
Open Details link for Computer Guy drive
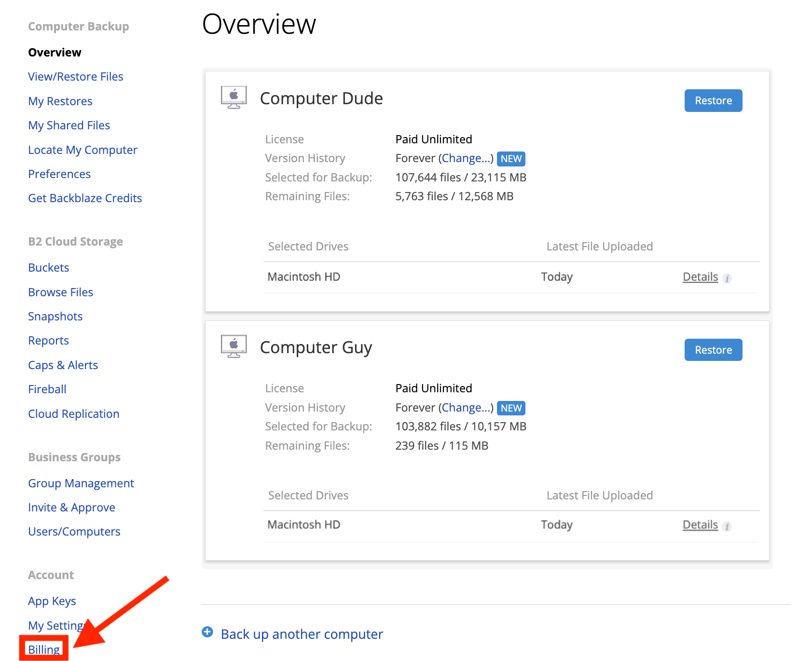(x=700, y=525)
